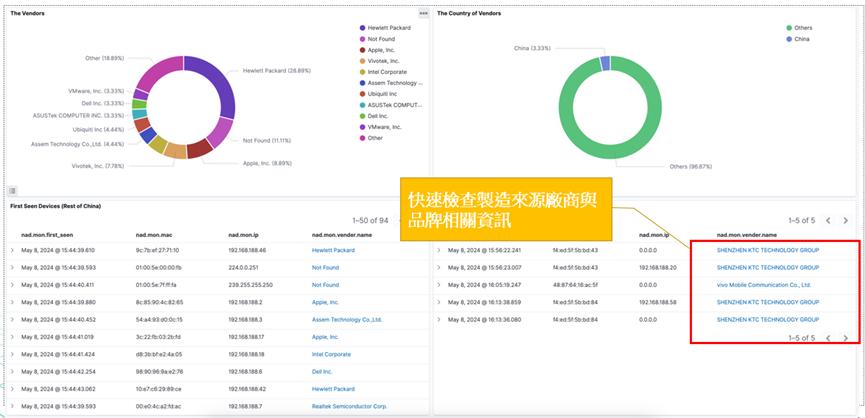Expand the Dell Inc. device row

coord(12,372)
